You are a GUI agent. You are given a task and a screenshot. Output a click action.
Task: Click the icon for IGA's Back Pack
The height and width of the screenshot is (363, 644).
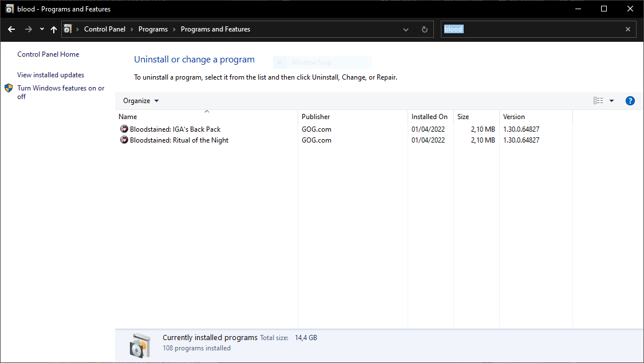(124, 129)
